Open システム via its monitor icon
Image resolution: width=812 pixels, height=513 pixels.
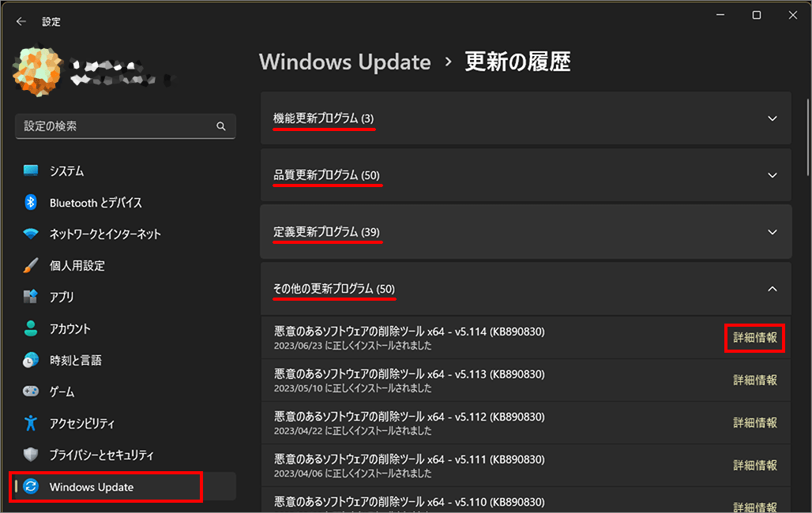[31, 170]
